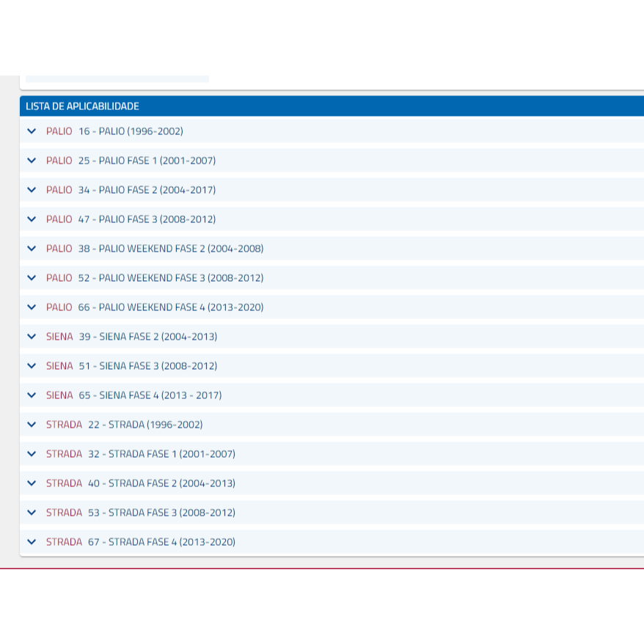Toggle chevron next to PALIO WEEKEND FASE 3
644x644 pixels.
pos(32,278)
